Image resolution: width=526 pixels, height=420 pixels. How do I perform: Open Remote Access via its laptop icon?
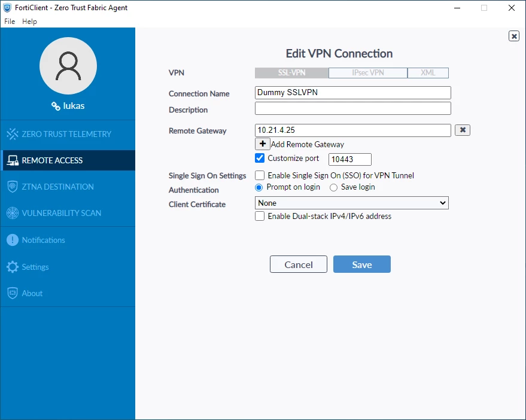13,160
